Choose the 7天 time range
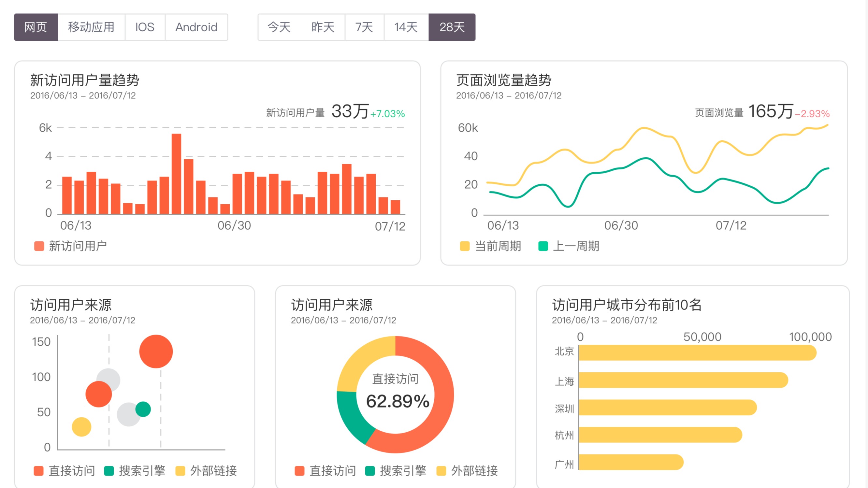This screenshot has height=488, width=868. click(364, 27)
